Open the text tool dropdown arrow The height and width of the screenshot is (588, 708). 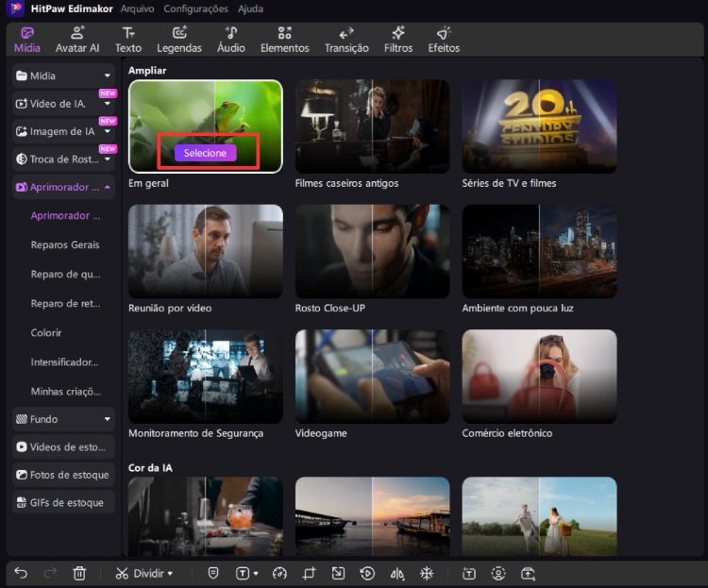tap(256, 574)
